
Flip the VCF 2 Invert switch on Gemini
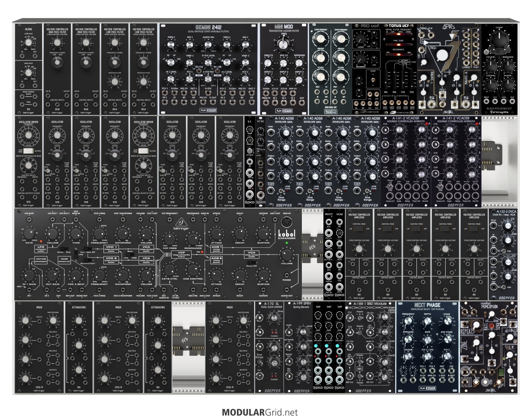coord(217,71)
